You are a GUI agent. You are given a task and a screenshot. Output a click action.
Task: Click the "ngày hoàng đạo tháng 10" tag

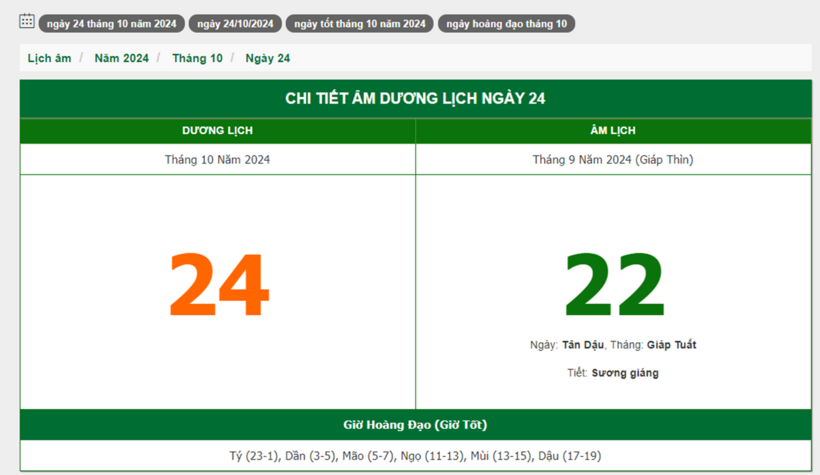pyautogui.click(x=506, y=24)
